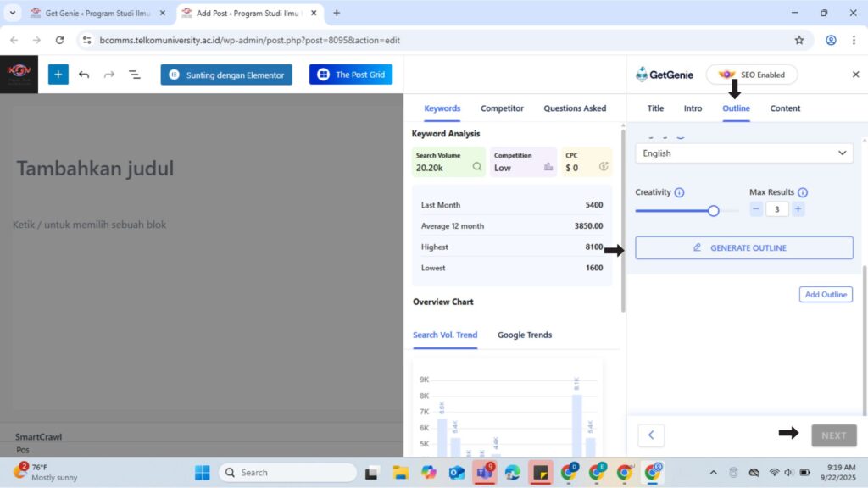
Task: Click the keyword panel vertical scrollbar
Action: point(623,221)
